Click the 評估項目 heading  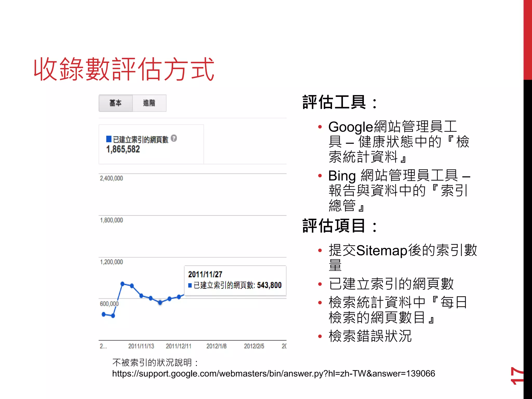tap(340, 226)
